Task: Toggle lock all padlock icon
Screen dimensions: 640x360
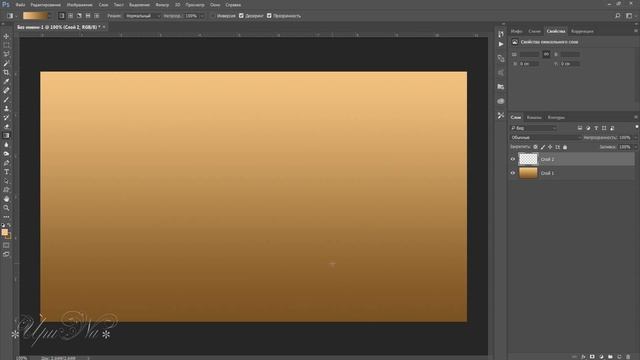Action: (565, 147)
